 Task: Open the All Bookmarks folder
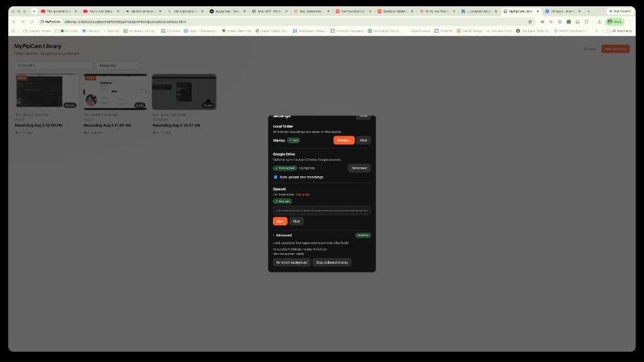click(619, 31)
